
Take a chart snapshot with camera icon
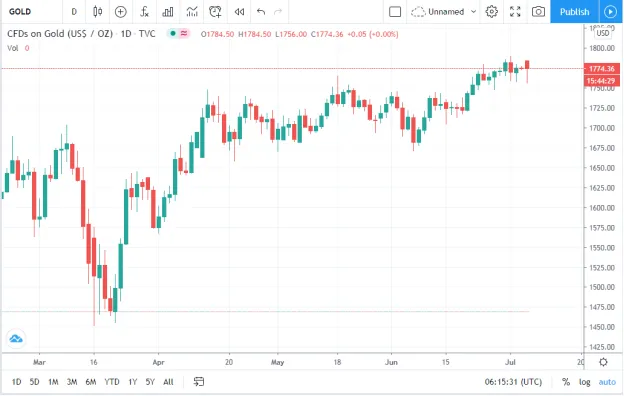click(538, 12)
